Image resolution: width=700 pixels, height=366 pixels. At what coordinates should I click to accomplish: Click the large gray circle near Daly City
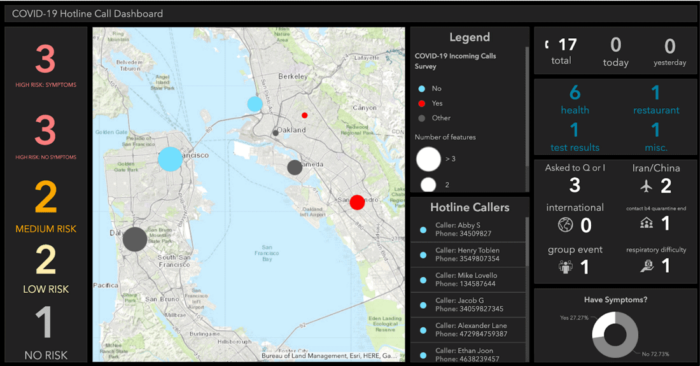coord(135,239)
